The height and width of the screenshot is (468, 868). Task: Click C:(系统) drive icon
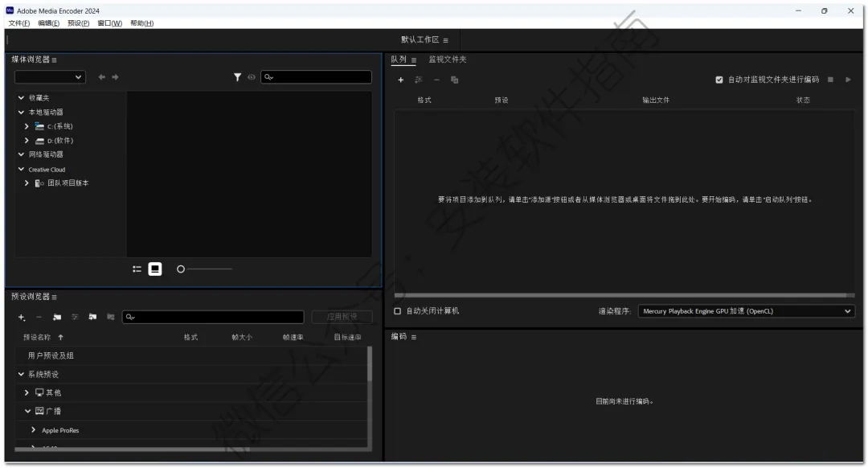coord(39,126)
